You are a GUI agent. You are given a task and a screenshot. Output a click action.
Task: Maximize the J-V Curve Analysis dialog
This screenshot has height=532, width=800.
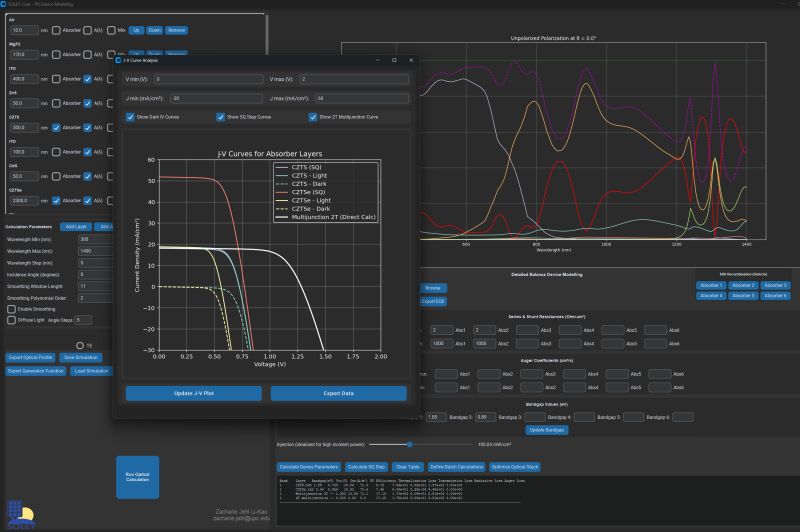pos(394,60)
